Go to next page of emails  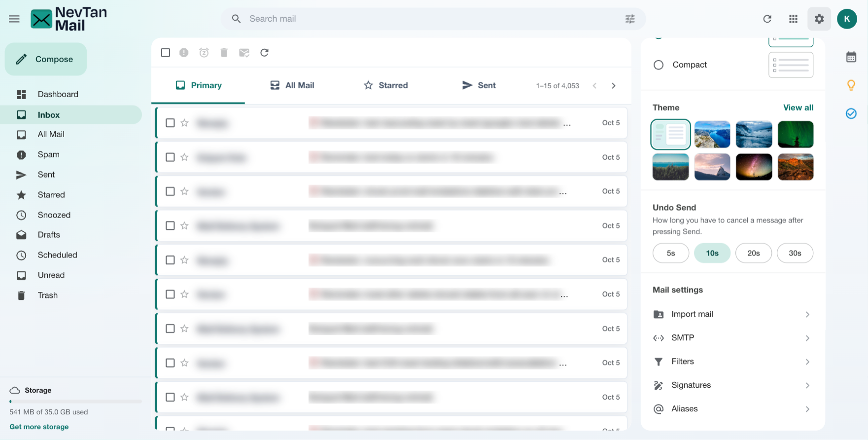pos(614,85)
